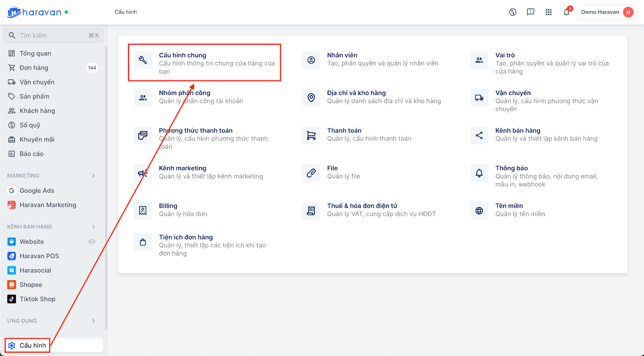Expand the ỨNG DỤNG section chevron

tap(93, 321)
